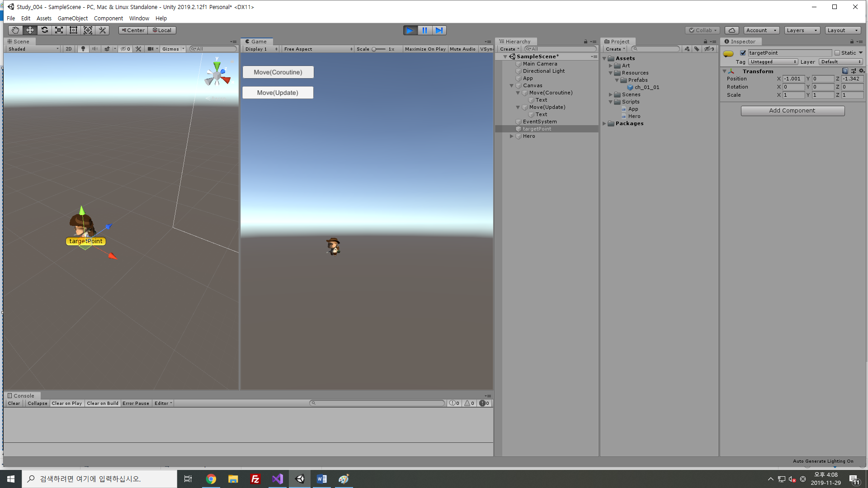Screen dimensions: 868x488
Task: Switch to the Console tab
Action: point(21,396)
